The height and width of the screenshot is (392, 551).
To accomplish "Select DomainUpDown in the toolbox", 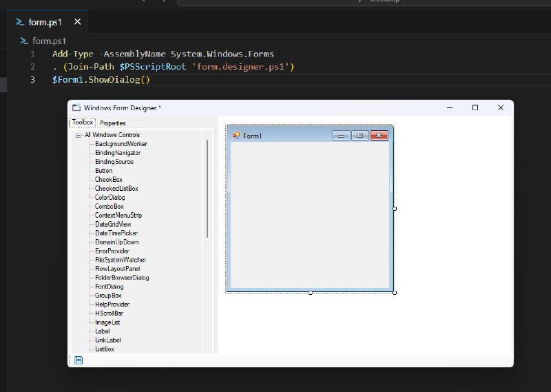I will 116,243.
